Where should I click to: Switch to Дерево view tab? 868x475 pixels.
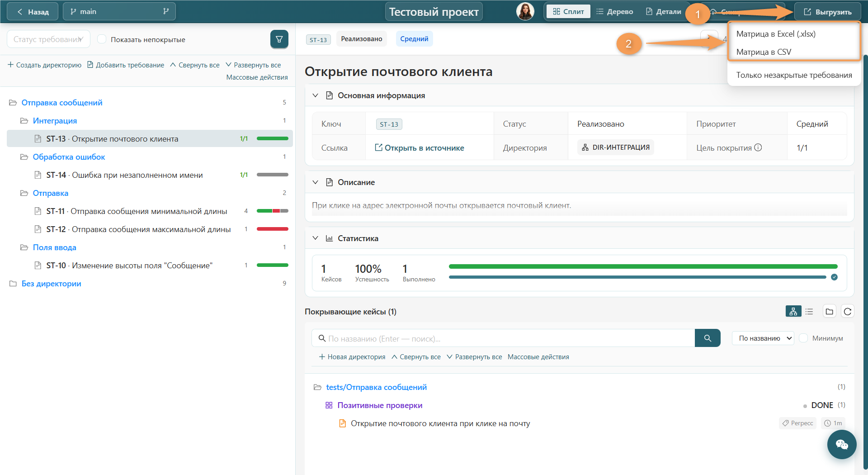[615, 11]
